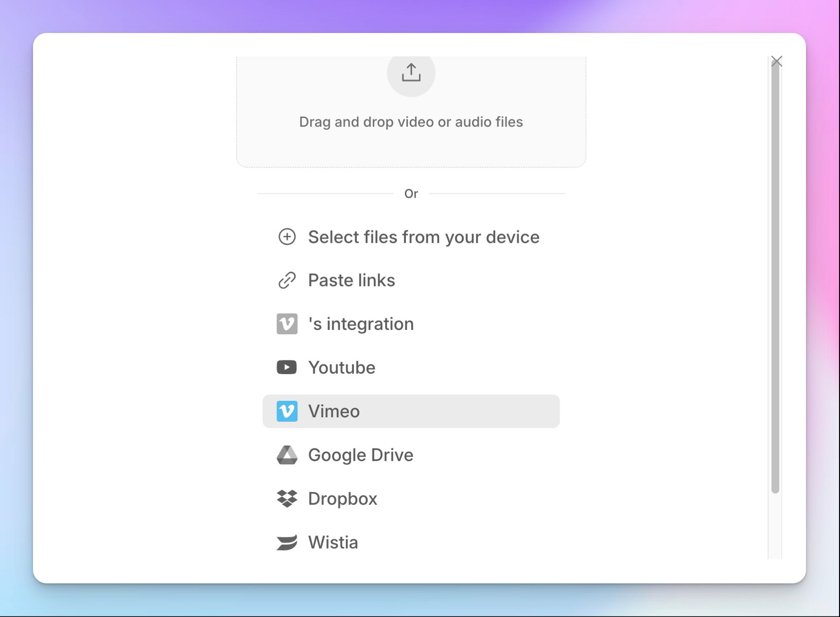Viewport: 840px width, 617px height.
Task: Import from Google Drive
Action: pyautogui.click(x=411, y=455)
